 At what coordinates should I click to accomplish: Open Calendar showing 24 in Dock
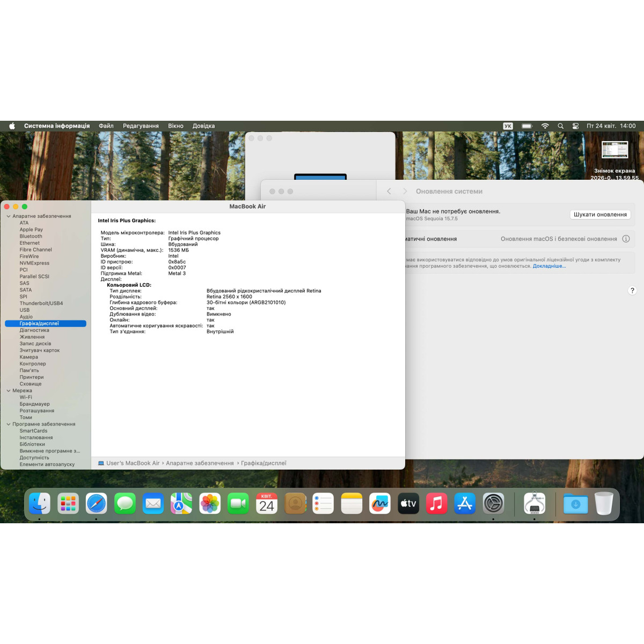click(x=267, y=503)
